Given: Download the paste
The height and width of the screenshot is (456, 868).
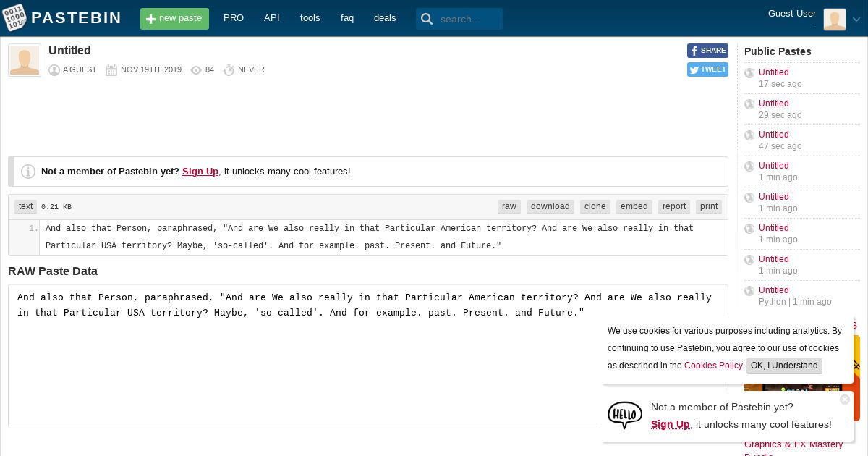Looking at the screenshot, I should (550, 206).
